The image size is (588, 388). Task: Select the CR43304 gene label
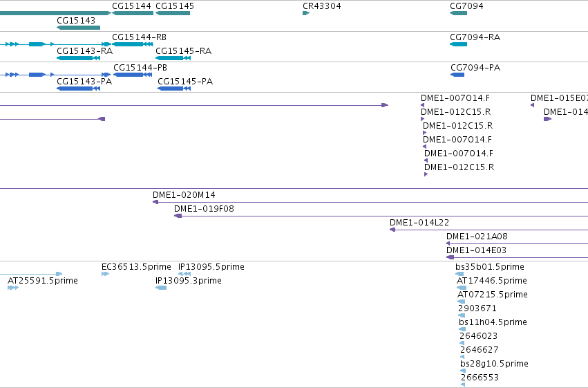click(x=322, y=6)
